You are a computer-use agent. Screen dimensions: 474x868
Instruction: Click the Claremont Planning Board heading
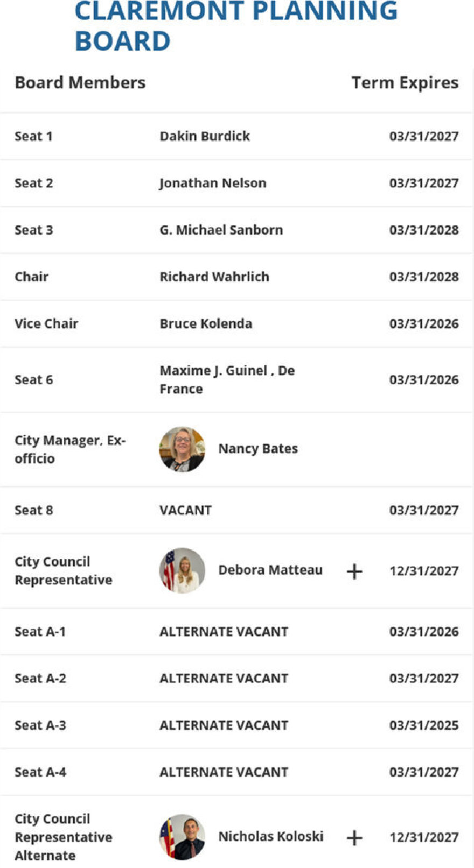[235, 26]
